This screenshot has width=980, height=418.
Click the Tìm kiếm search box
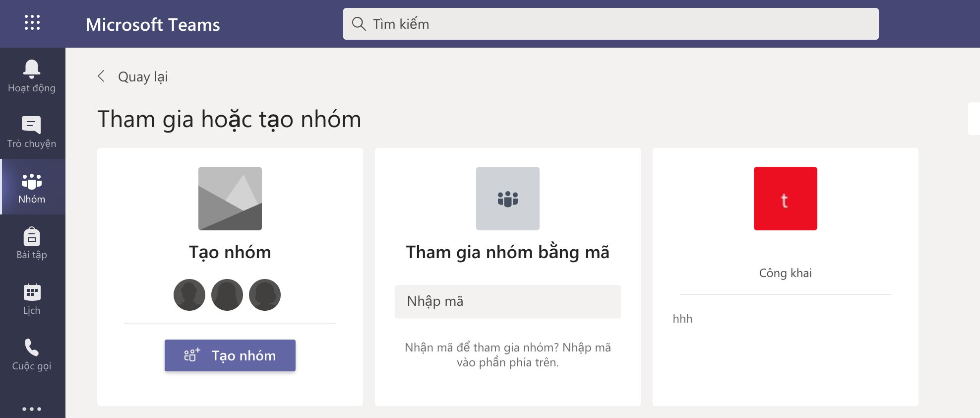611,24
